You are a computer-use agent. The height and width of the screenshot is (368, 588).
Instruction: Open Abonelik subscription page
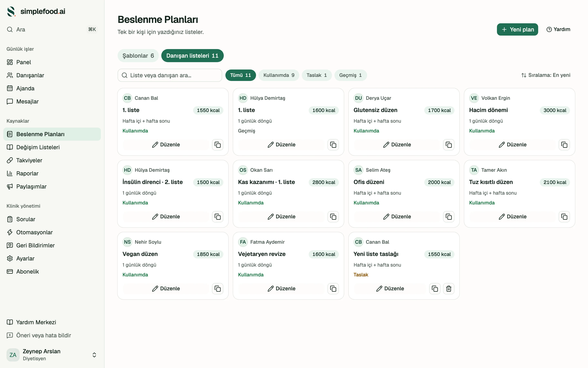pyautogui.click(x=52, y=272)
